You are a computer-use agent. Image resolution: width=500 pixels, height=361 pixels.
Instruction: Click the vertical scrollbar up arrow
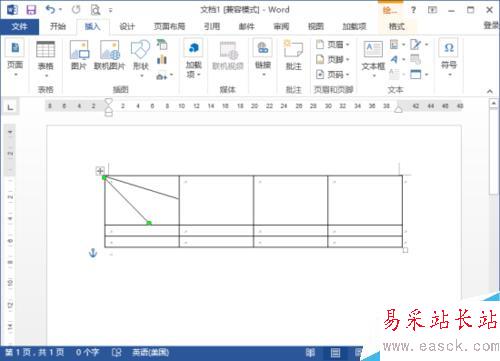coord(494,104)
